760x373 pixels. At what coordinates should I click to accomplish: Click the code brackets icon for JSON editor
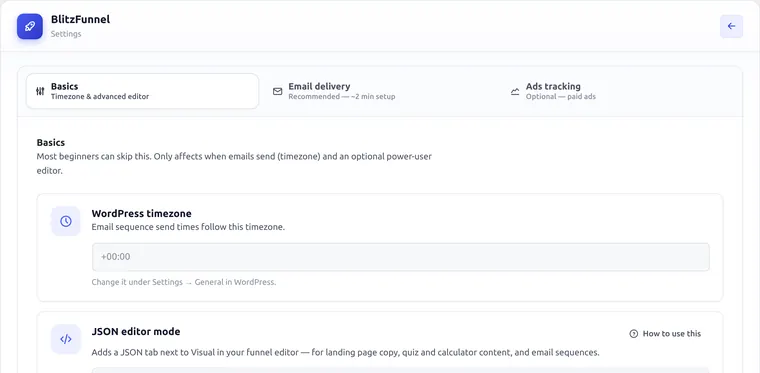66,339
